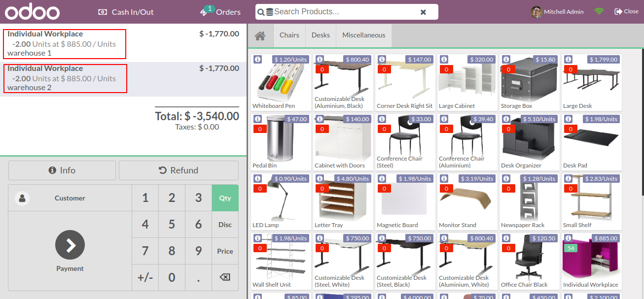The width and height of the screenshot is (644, 299).
Task: Open info icon on Conference Chair (Steel)
Action: click(382, 119)
